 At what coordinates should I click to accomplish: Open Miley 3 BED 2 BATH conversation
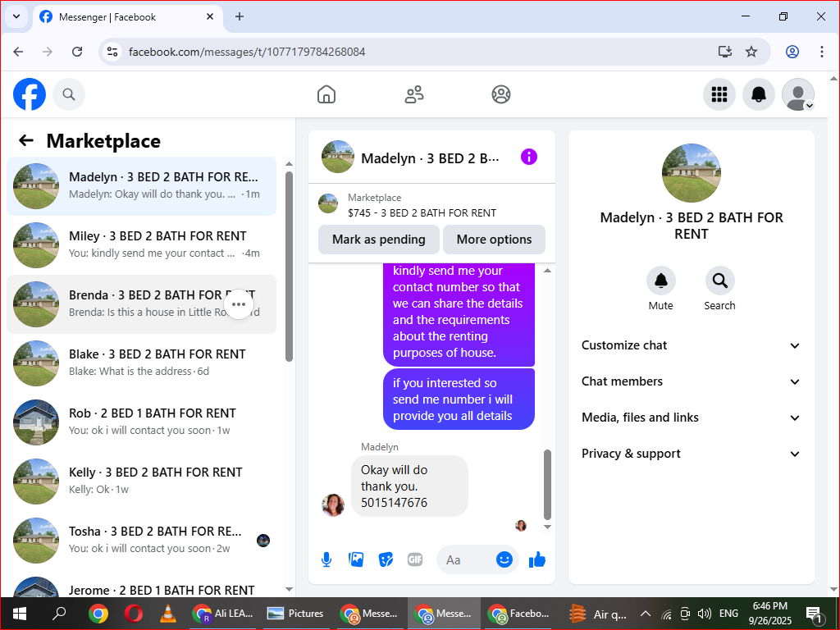pos(141,244)
